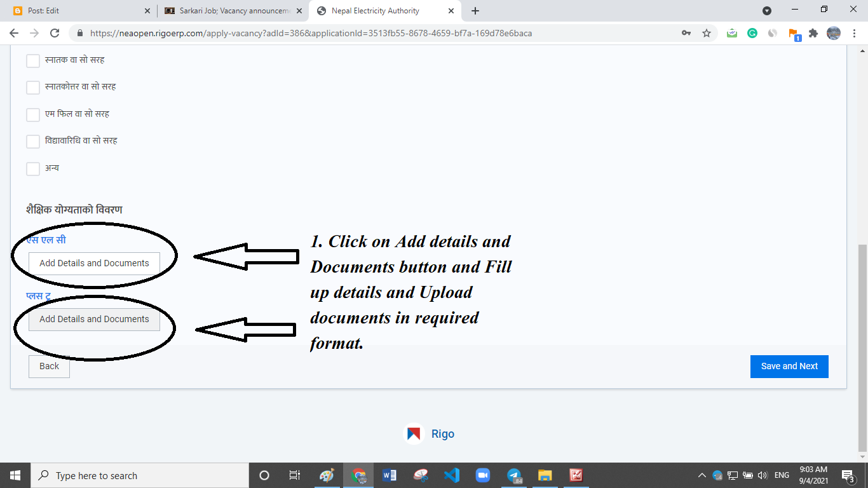Check the अन्य checkbox

pos(33,168)
